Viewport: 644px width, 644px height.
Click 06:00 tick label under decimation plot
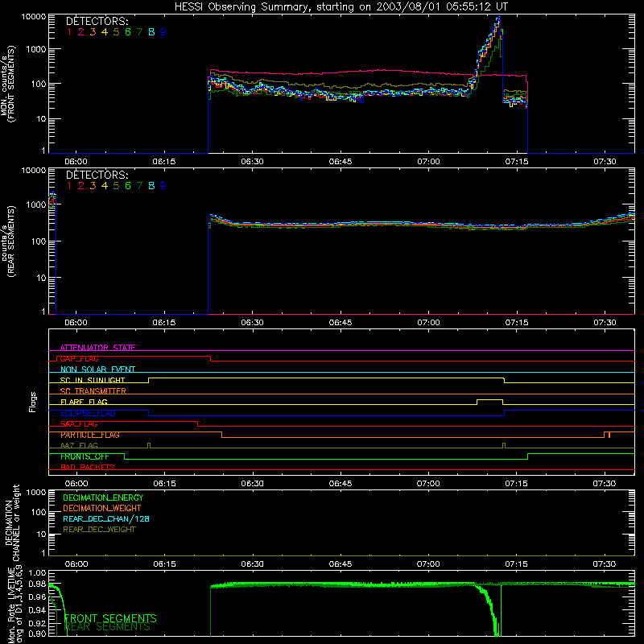click(x=76, y=564)
